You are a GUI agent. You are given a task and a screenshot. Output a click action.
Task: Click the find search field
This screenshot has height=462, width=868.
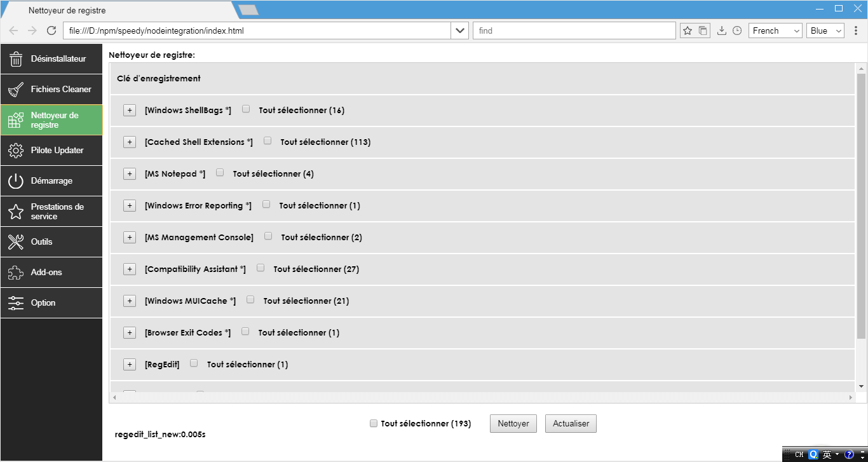574,31
